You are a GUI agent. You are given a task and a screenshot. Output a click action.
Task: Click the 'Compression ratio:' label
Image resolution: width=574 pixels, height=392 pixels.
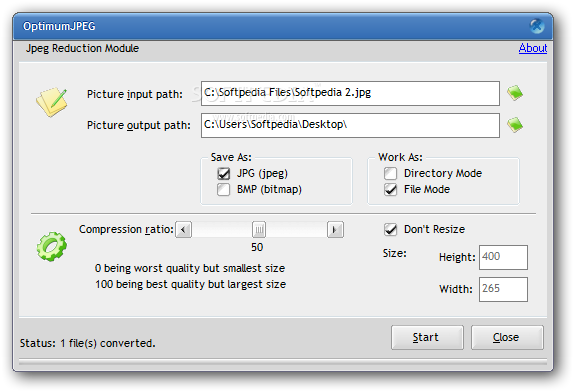[126, 229]
